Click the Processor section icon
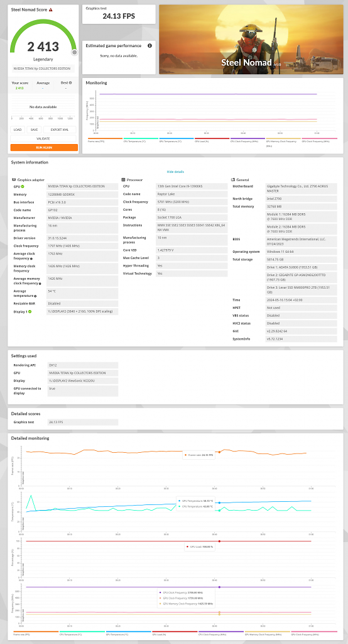The height and width of the screenshot is (644, 348). (124, 179)
